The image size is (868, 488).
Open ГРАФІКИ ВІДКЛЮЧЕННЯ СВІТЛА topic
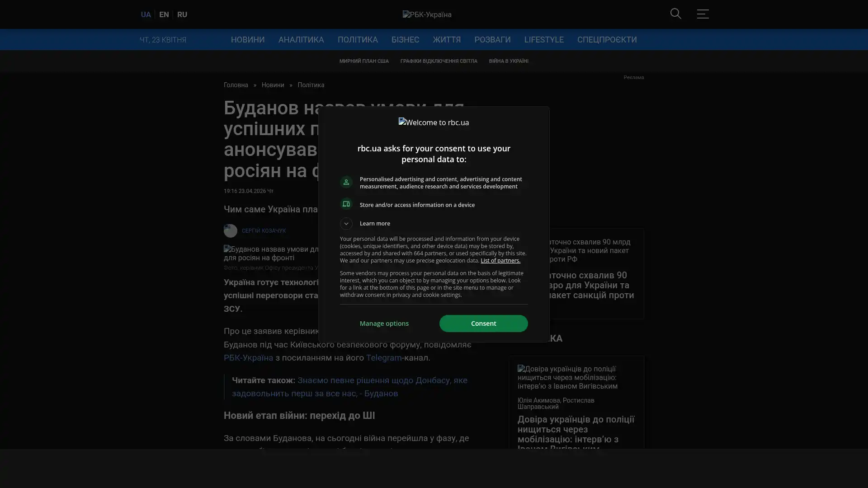pyautogui.click(x=439, y=61)
